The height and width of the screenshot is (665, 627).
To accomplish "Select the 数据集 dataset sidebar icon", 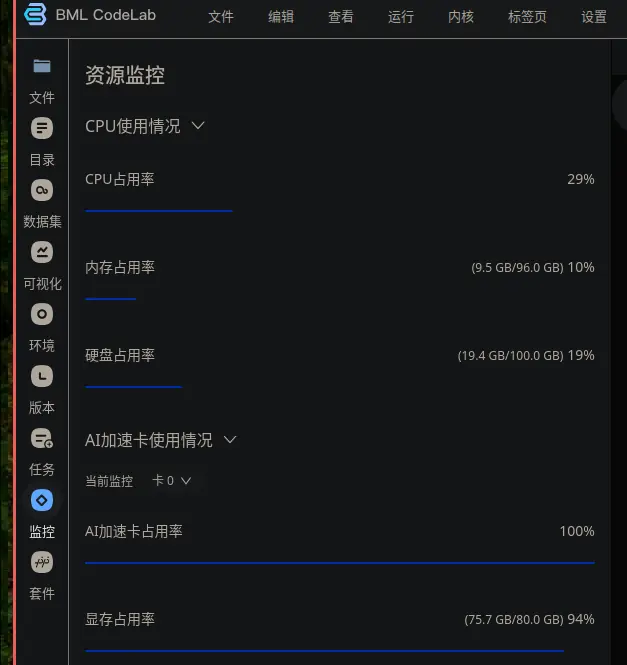I will point(42,190).
